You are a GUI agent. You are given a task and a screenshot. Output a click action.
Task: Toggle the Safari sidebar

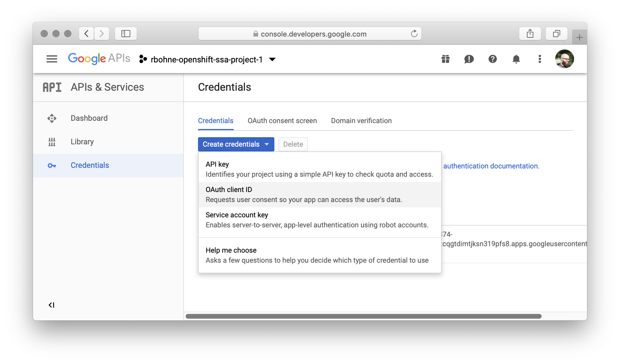[x=126, y=34]
